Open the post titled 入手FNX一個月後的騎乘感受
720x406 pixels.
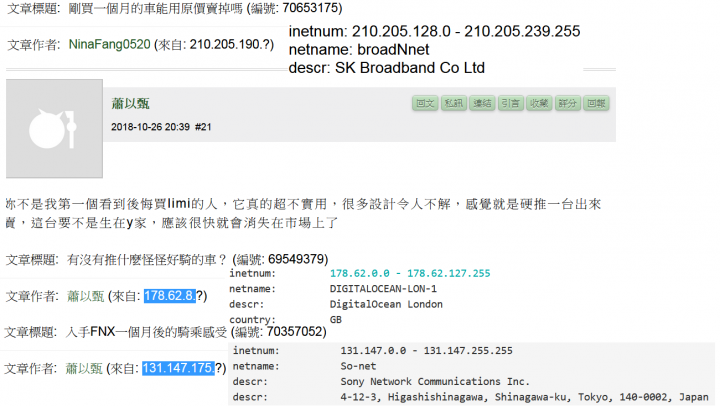tap(148, 332)
